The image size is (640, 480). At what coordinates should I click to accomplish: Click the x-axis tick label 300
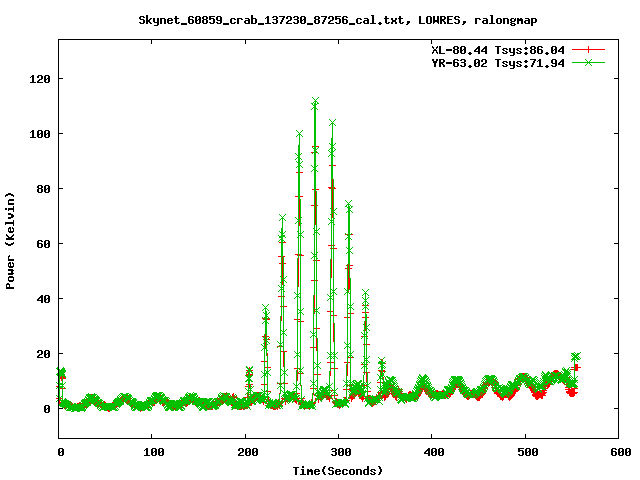tap(341, 452)
